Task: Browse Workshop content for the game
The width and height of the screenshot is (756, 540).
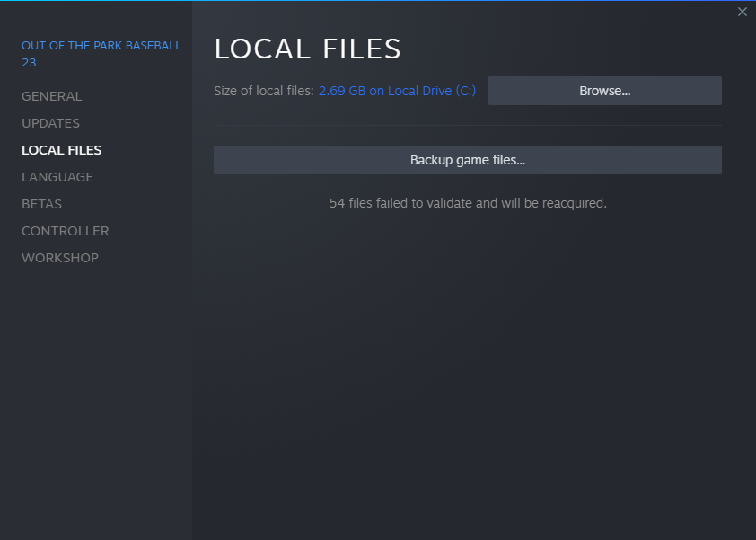Action: [x=59, y=258]
